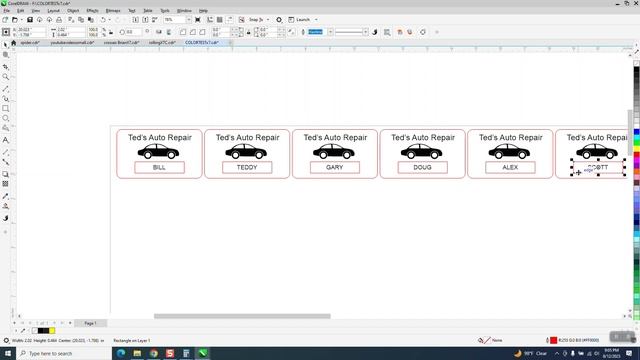Expand the Open button dropdown arrow
Viewport: 640px width, 360px height.
(21, 20)
